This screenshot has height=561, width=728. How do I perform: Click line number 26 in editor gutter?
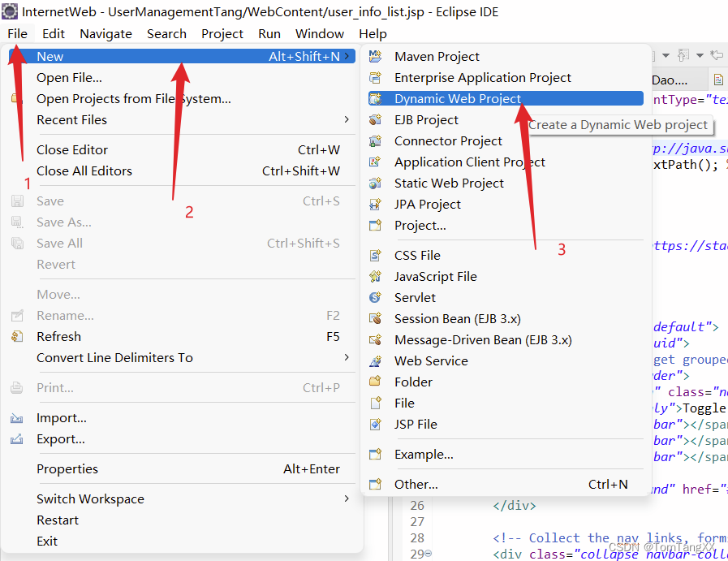click(x=417, y=505)
